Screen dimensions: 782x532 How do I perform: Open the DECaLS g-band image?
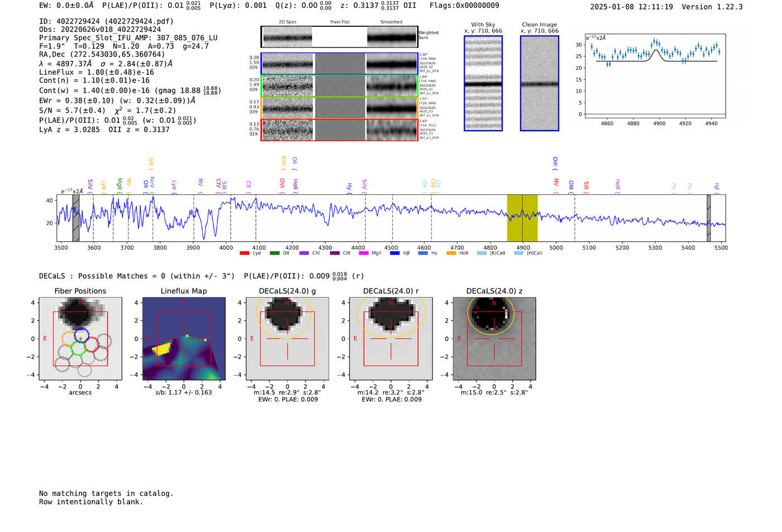[287, 339]
